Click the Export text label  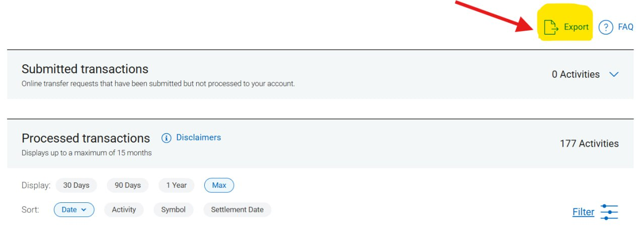pyautogui.click(x=576, y=27)
